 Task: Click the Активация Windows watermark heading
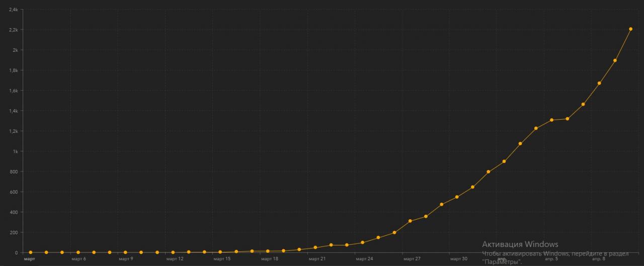[520, 244]
